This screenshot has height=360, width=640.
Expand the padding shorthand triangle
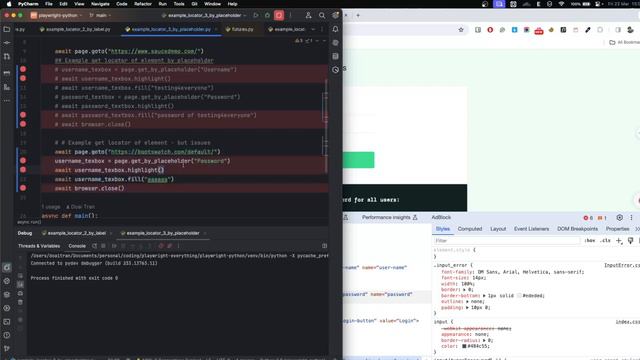point(467,307)
